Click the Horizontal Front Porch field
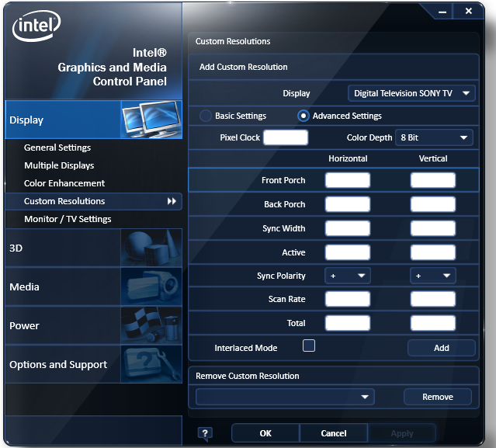This screenshot has width=496, height=448. 347,180
